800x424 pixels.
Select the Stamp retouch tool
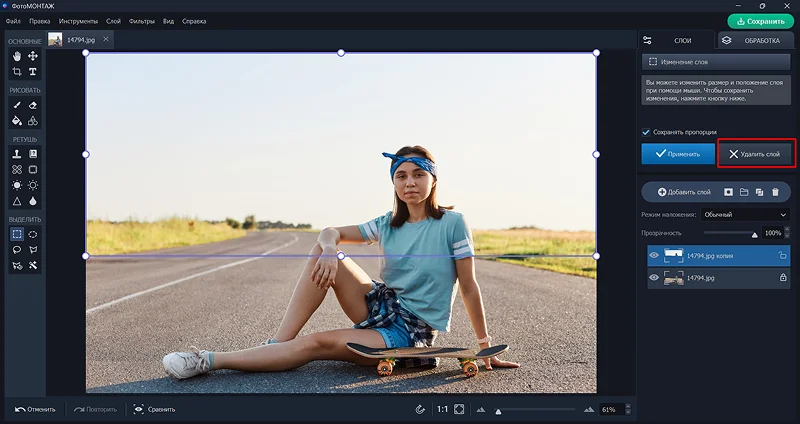[17, 154]
